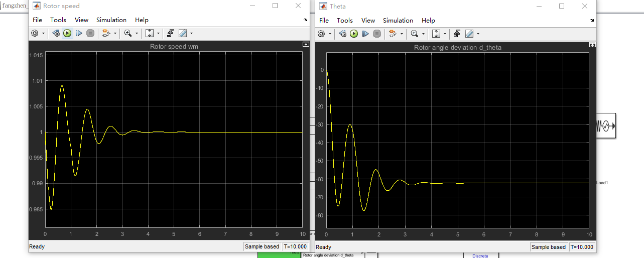Click Sample based status in Rotor speed window
Image resolution: width=644 pixels, height=258 pixels.
click(x=262, y=246)
